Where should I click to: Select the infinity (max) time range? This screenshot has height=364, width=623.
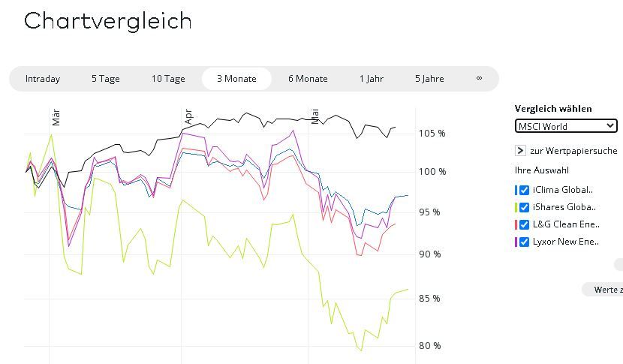coord(479,79)
